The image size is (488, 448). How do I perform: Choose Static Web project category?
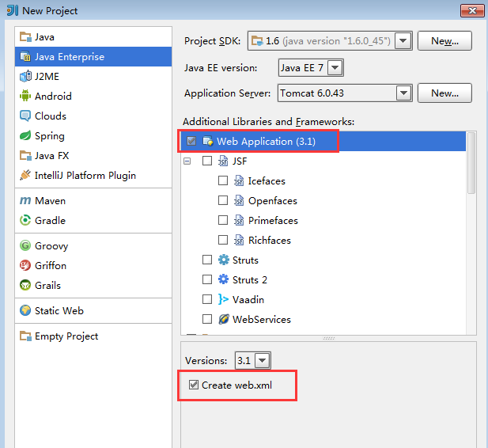coord(59,311)
